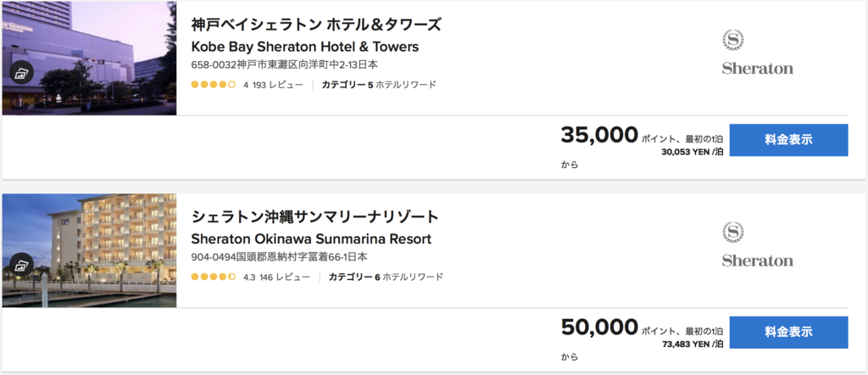Click the カテゴリー 5 ホテルリワード label
The height and width of the screenshot is (375, 868).
coord(379,86)
